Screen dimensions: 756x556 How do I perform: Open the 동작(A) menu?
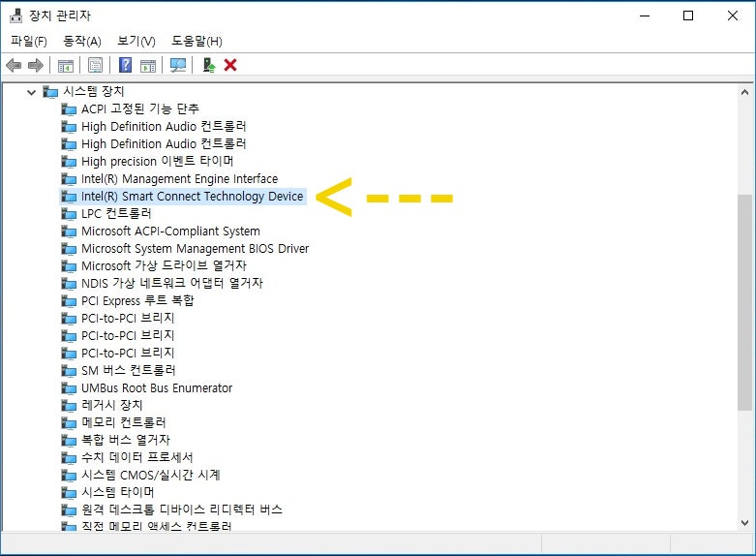point(82,41)
